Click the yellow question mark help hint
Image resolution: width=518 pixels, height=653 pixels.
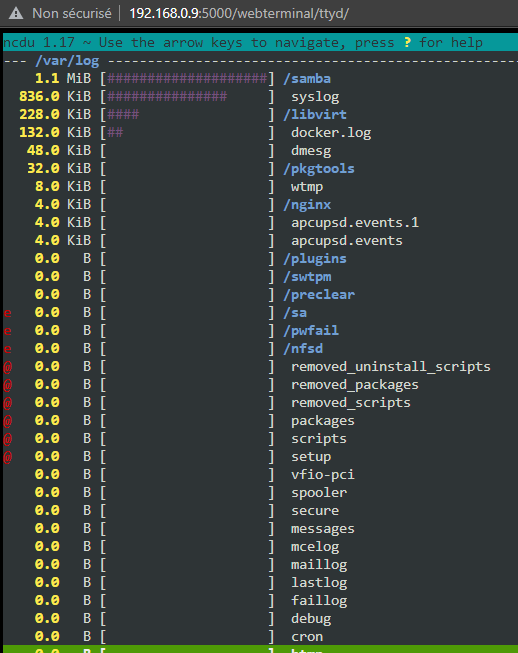click(x=407, y=42)
